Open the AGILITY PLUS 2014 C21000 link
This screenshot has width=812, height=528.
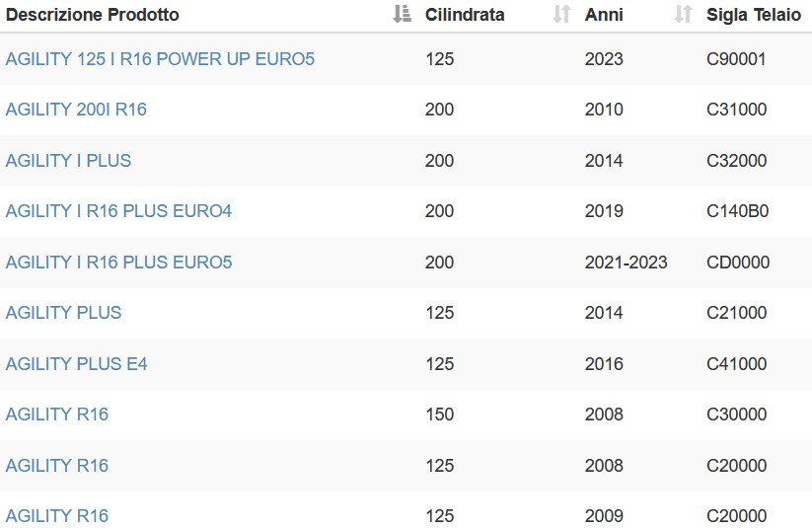point(64,313)
